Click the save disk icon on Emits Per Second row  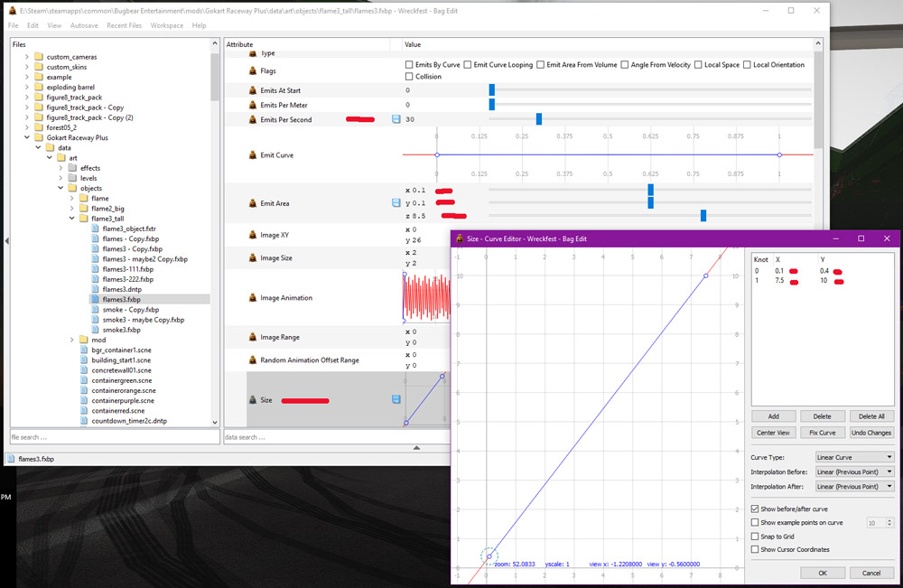(396, 119)
